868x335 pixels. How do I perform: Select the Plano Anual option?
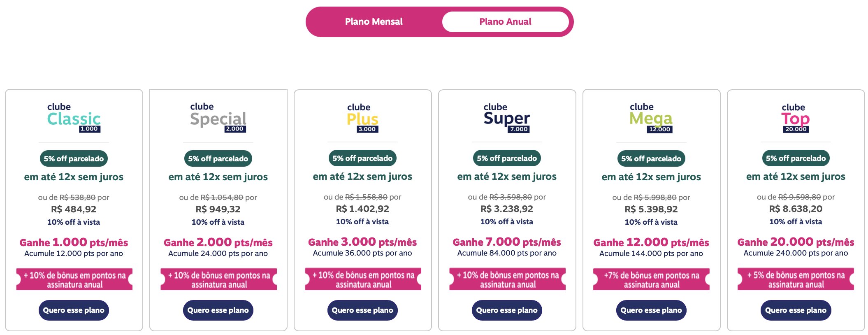505,21
